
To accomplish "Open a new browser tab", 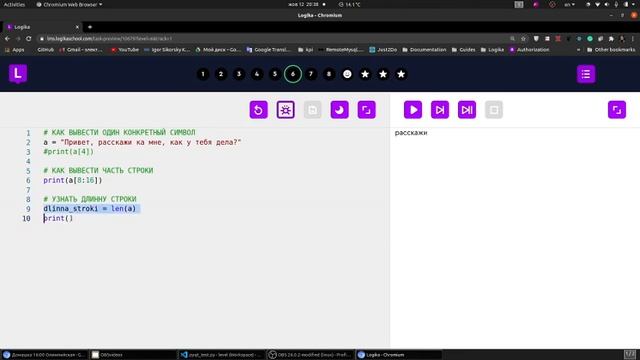I will (90, 27).
